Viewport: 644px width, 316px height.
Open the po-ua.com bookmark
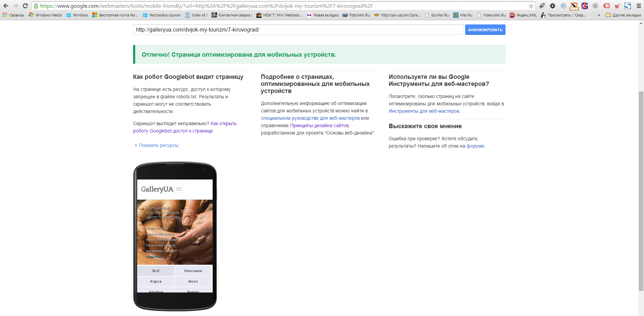397,15
